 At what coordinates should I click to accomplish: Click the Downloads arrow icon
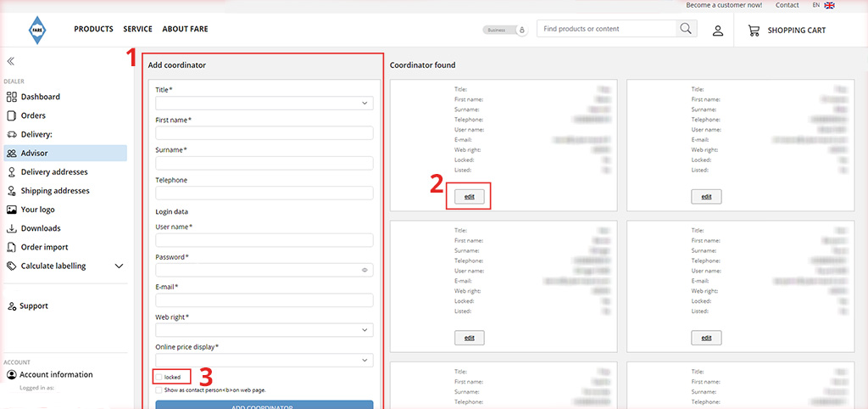click(12, 229)
